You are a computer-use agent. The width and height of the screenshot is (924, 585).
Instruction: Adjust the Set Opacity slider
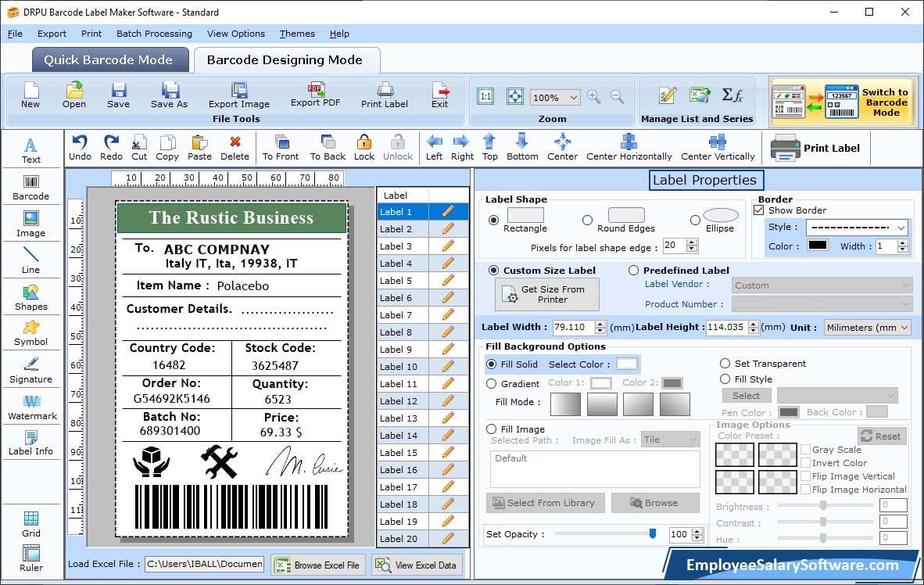click(x=653, y=533)
